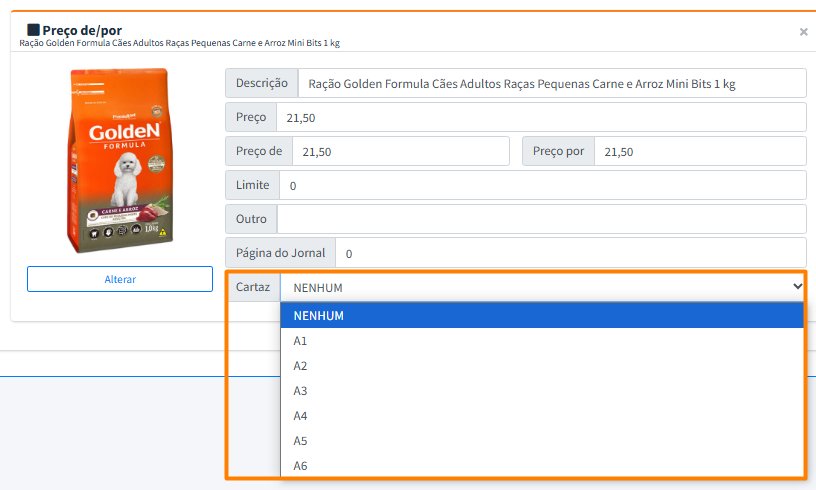Close the Preço de/por dialog
Viewport: 816px width, 490px height.
[x=803, y=32]
